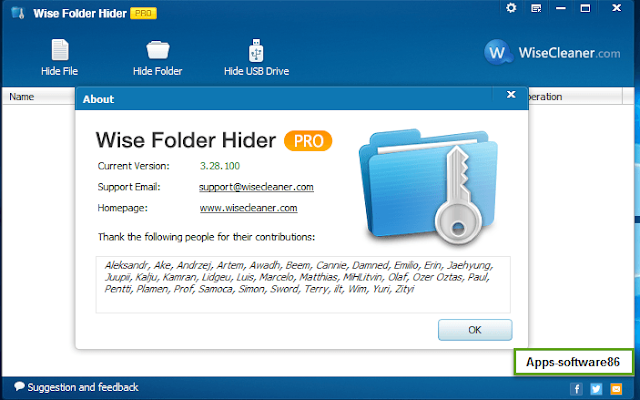640x400 pixels.
Task: Open the Facebook icon in footer
Action: pos(576,389)
